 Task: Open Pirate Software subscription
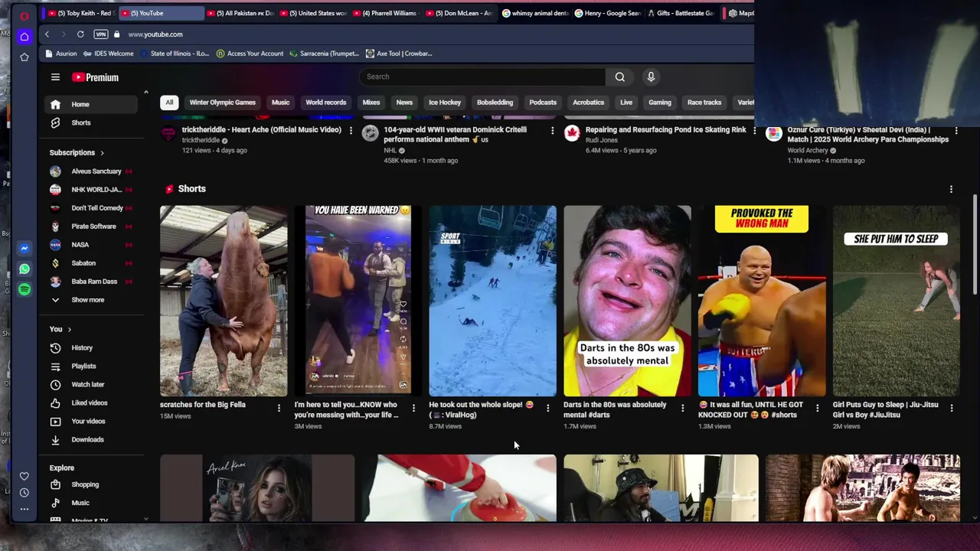92,227
